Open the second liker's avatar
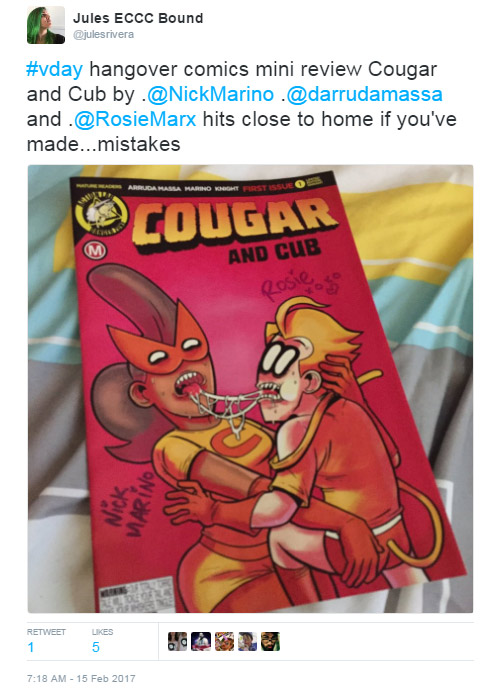Image resolution: width=500 pixels, height=688 pixels. tap(201, 641)
